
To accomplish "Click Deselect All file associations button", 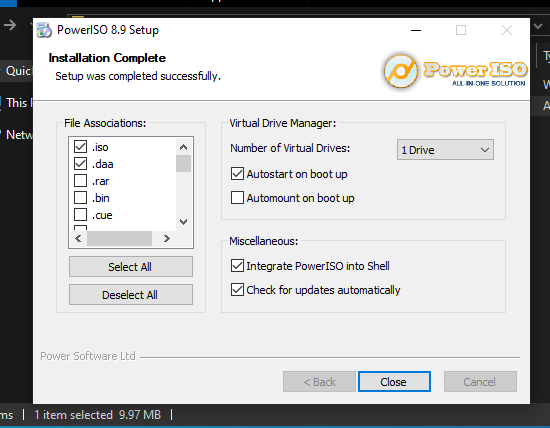I will pyautogui.click(x=130, y=295).
